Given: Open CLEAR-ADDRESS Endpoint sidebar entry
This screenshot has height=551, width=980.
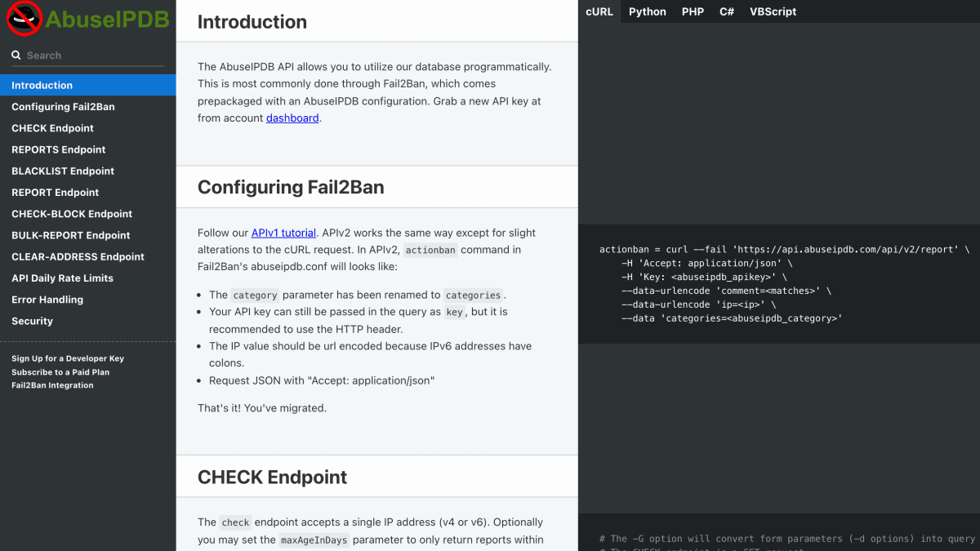Looking at the screenshot, I should point(87,256).
